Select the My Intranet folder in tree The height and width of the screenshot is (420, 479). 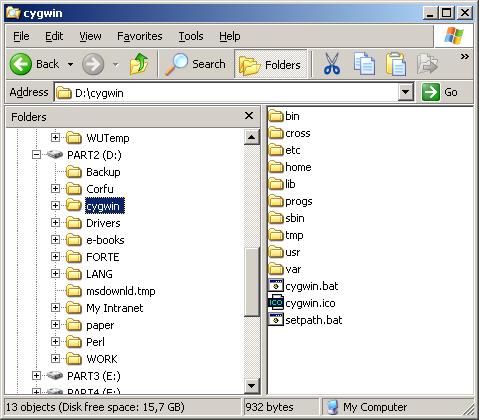(x=105, y=308)
